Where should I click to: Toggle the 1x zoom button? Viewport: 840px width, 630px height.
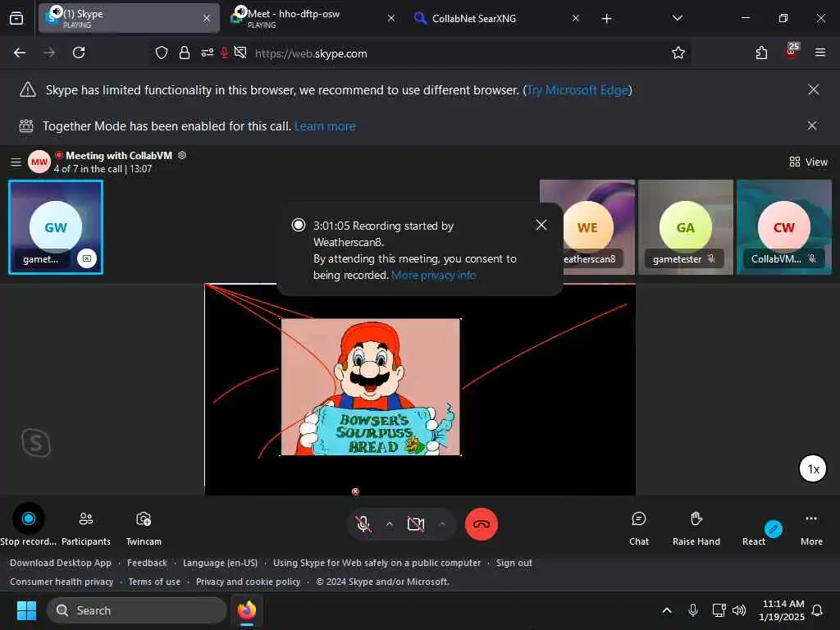click(813, 468)
